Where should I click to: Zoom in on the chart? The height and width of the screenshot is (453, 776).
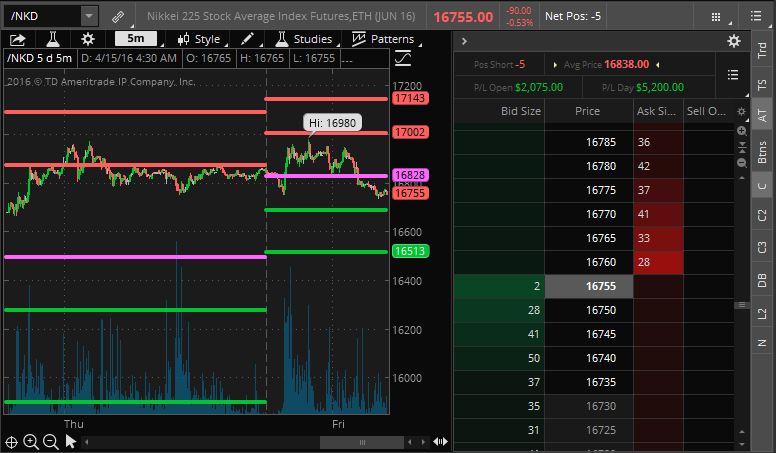point(31,441)
